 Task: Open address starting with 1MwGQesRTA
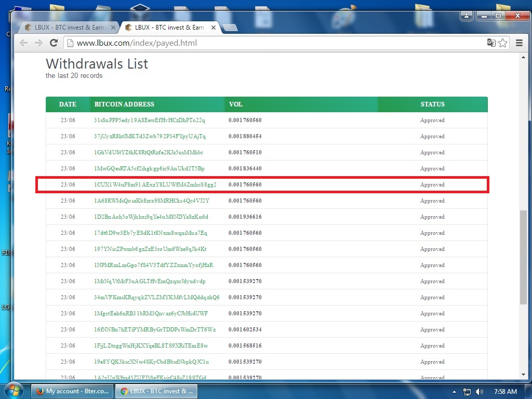149,169
